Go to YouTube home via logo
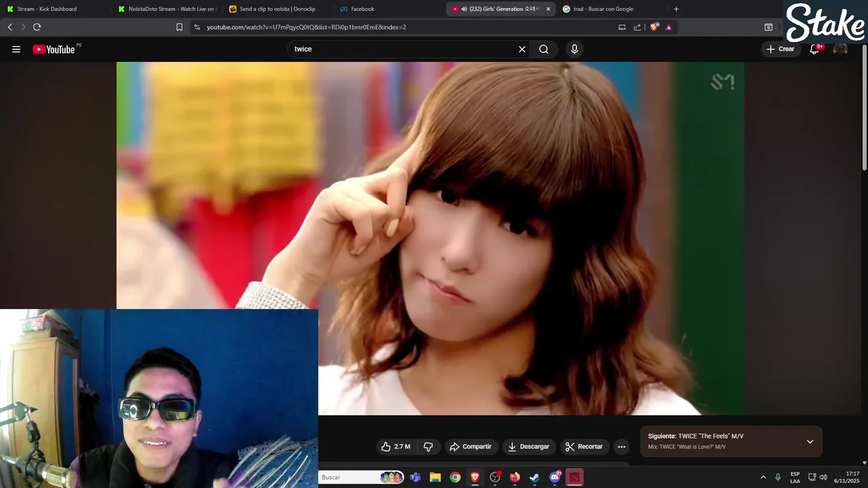 point(54,49)
